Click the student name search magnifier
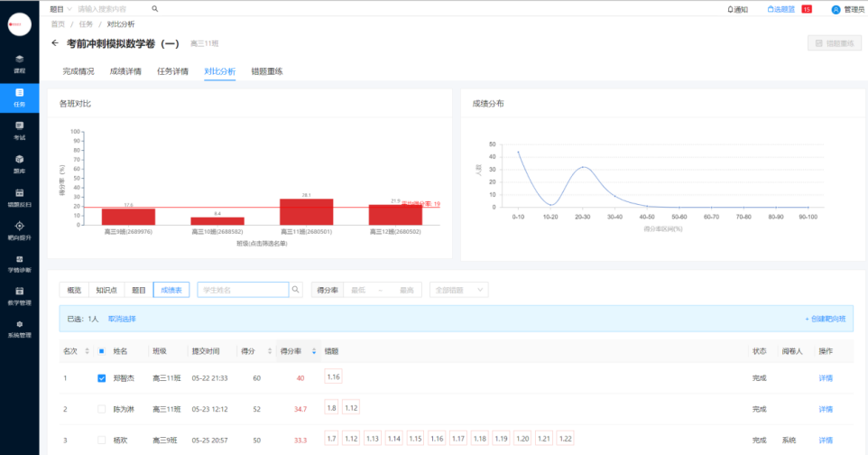 pos(296,290)
